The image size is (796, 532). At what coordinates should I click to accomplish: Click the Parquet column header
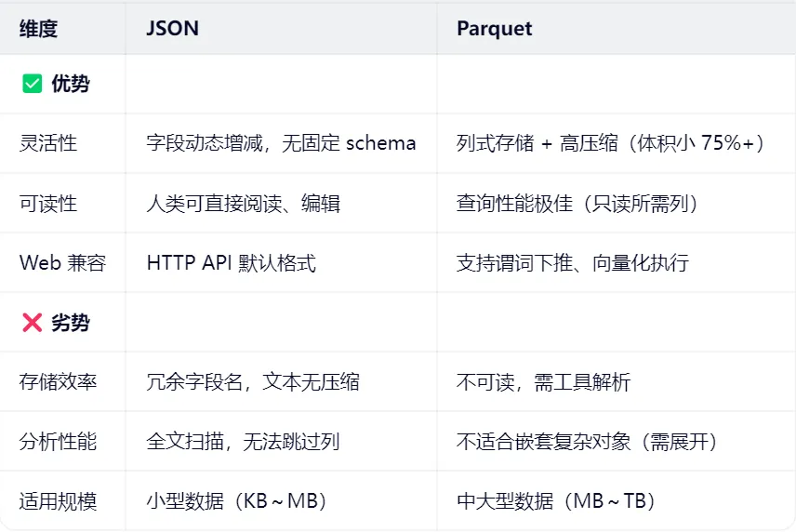click(494, 29)
